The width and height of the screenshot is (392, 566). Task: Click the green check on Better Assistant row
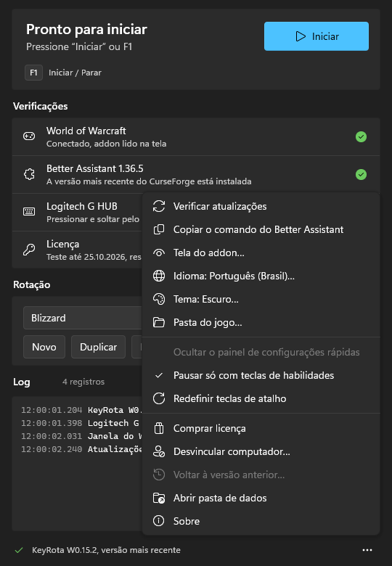coord(361,175)
